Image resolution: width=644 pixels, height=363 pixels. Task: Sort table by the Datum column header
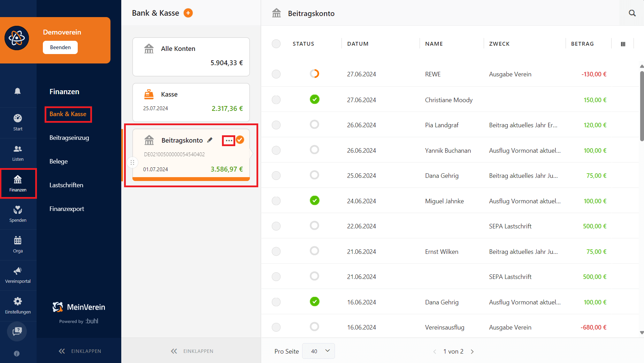click(358, 44)
